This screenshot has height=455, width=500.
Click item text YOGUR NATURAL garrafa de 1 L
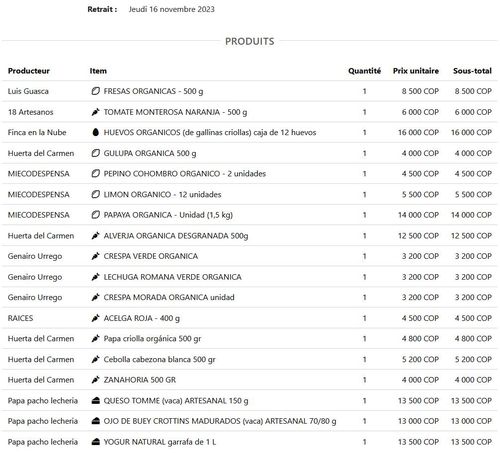pos(160,442)
